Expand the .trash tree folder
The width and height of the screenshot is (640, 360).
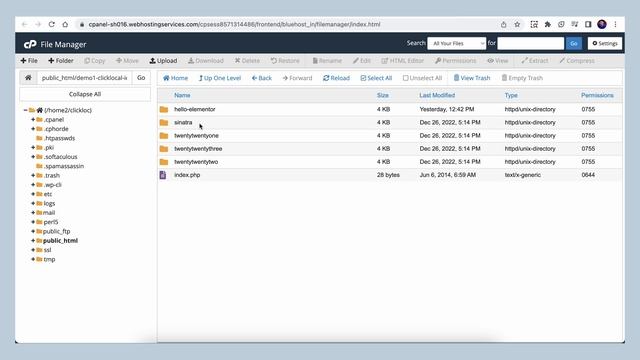(33, 175)
